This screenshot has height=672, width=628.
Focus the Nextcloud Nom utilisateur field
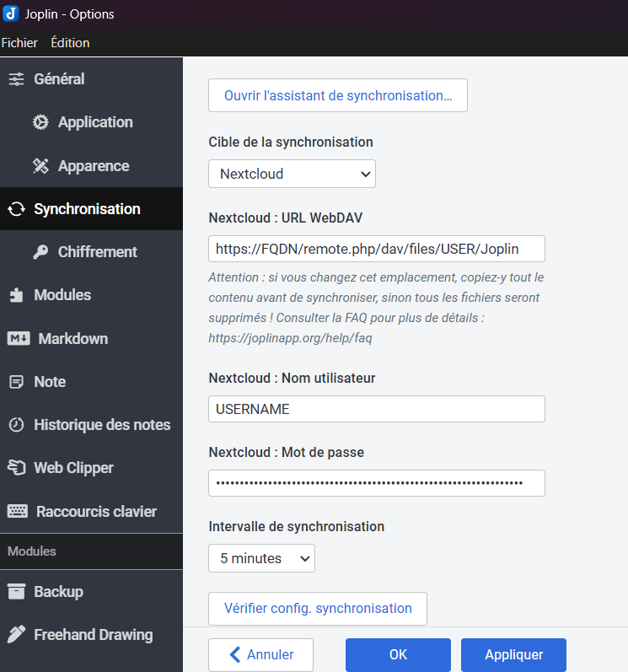tap(377, 409)
